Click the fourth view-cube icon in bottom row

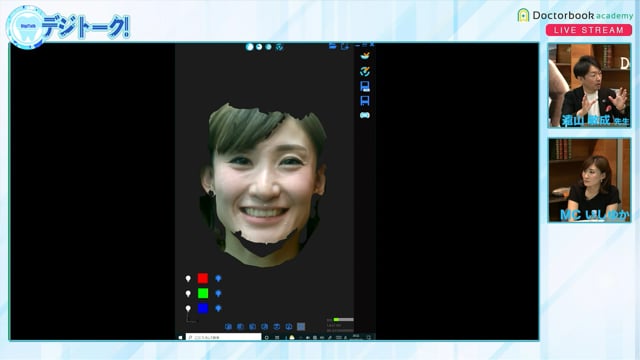(x=264, y=327)
